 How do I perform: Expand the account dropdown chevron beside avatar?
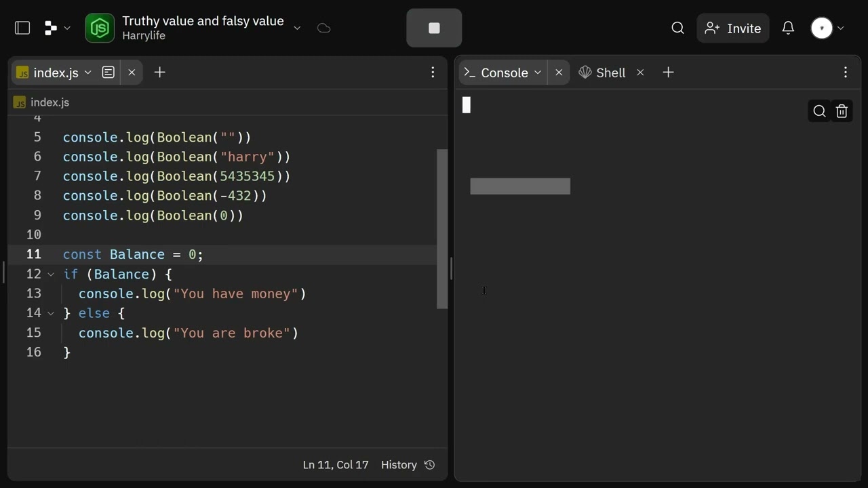point(841,28)
